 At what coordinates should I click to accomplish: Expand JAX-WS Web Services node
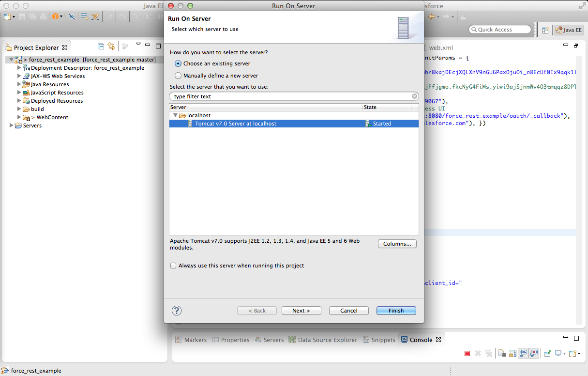pyautogui.click(x=19, y=76)
